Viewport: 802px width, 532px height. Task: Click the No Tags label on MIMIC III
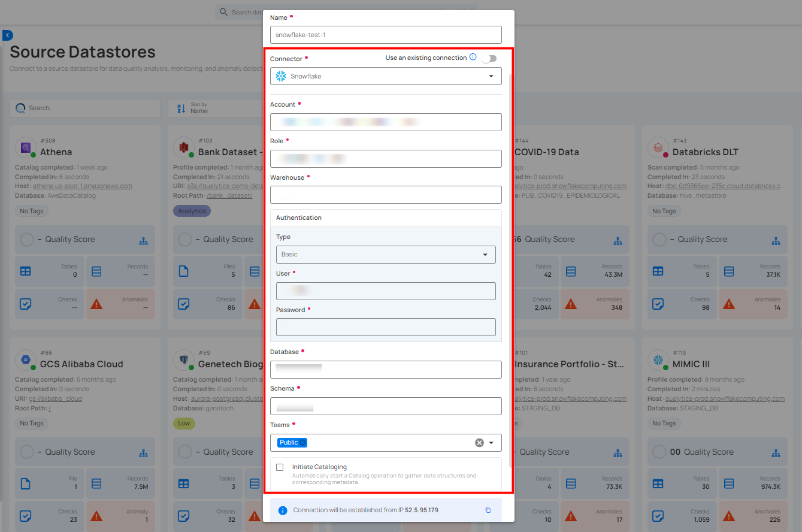tap(664, 423)
